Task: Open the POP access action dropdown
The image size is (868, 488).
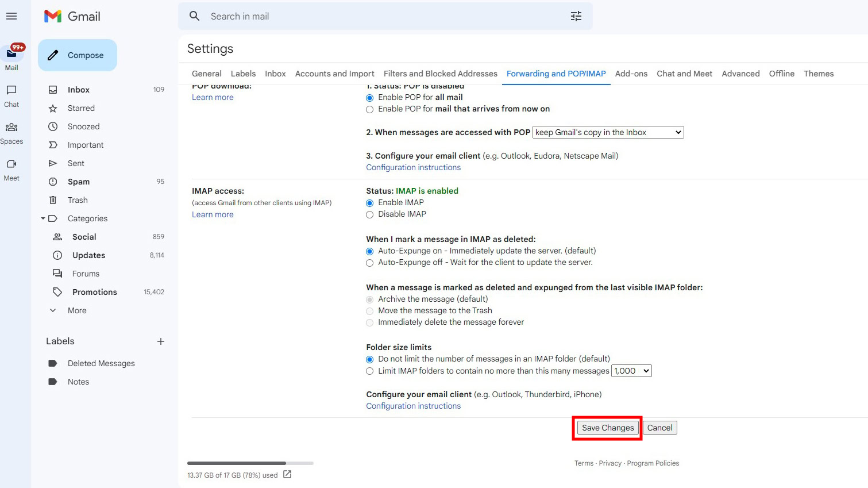Action: (x=608, y=132)
